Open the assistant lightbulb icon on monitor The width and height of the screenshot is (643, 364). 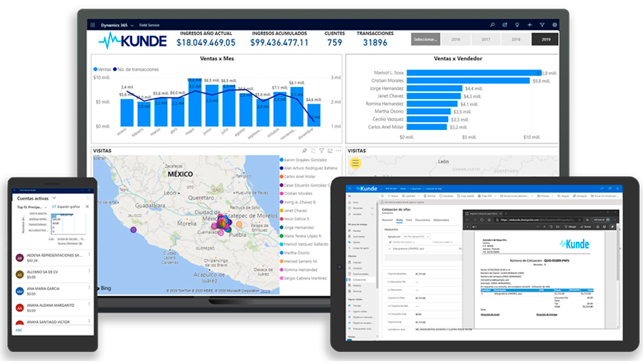(x=517, y=25)
